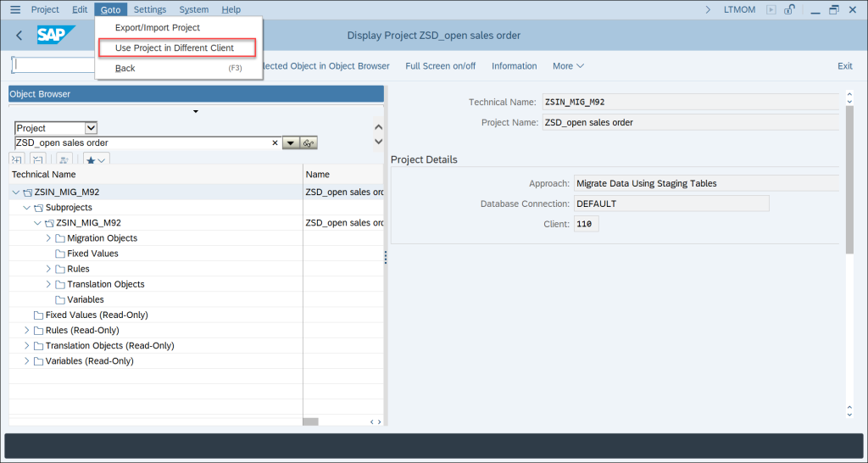Expand the arrow left of LTMOM

tap(708, 9)
